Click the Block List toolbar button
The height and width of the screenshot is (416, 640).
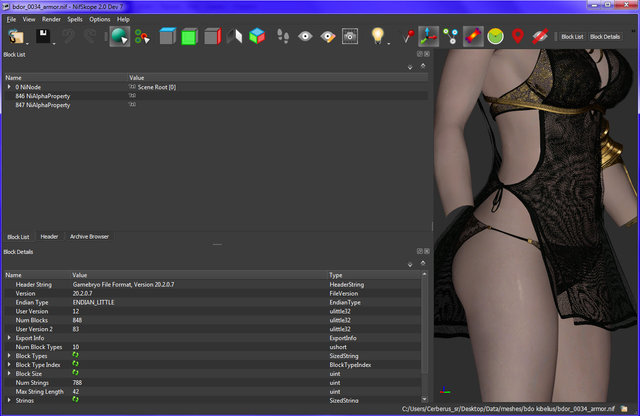[571, 36]
